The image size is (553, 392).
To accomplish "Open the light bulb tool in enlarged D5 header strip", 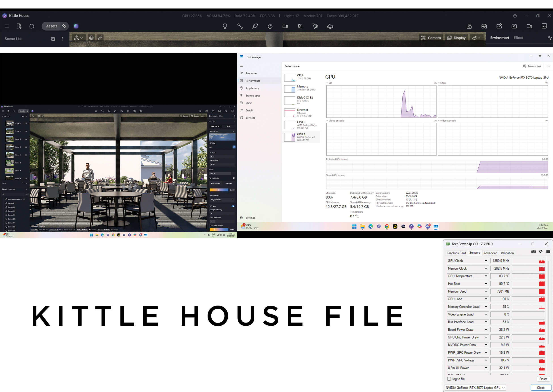I will [x=225, y=26].
